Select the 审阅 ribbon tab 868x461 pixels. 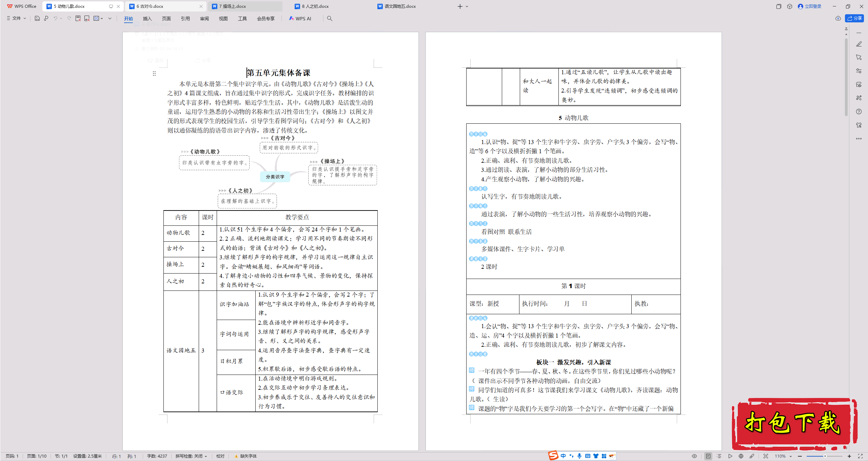coord(204,19)
